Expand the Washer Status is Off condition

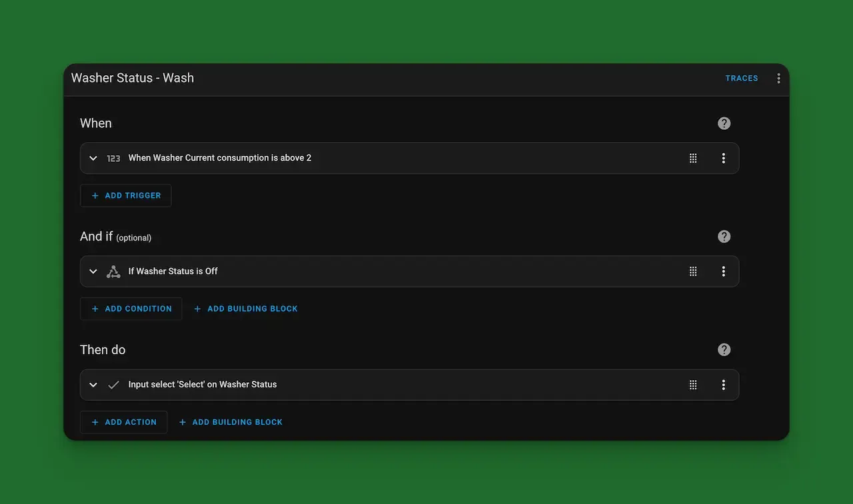pyautogui.click(x=93, y=271)
